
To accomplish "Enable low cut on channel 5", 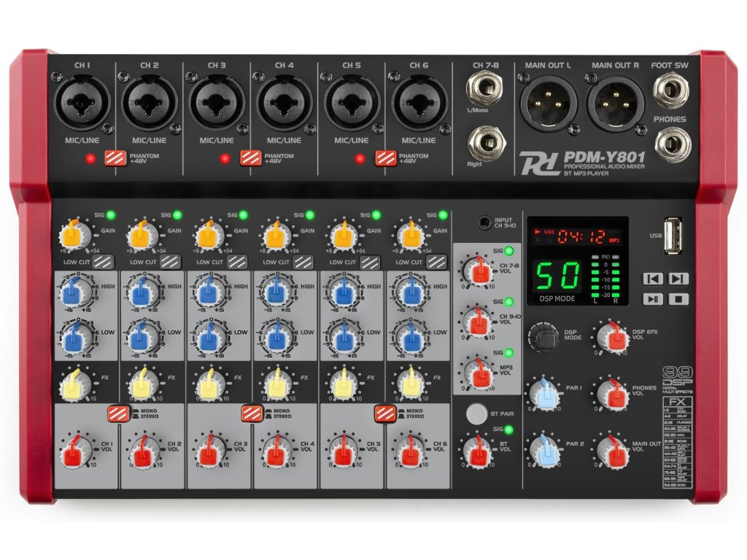I will pyautogui.click(x=370, y=262).
